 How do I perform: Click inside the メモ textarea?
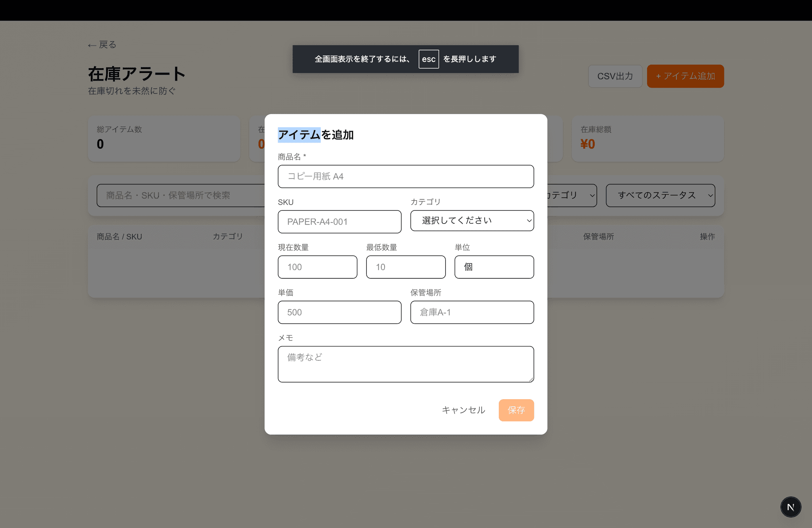406,364
